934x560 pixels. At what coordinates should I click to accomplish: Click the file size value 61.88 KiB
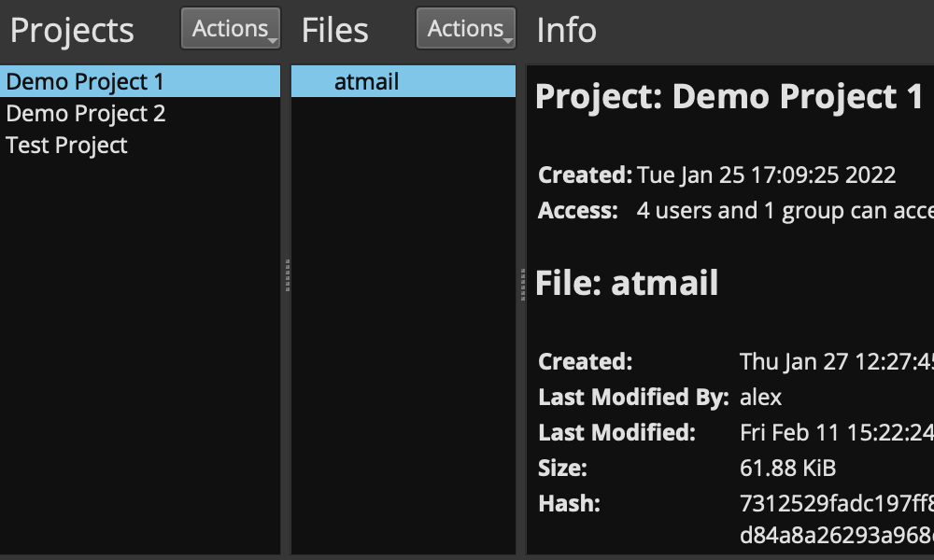(787, 469)
